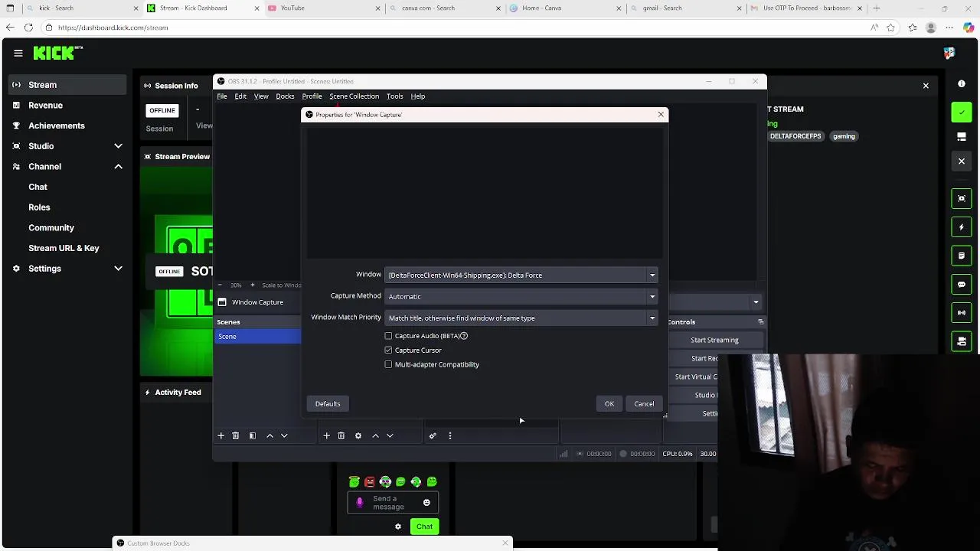Viewport: 980px width, 551px height.
Task: Open Stream URL & Key page
Action: (64, 248)
